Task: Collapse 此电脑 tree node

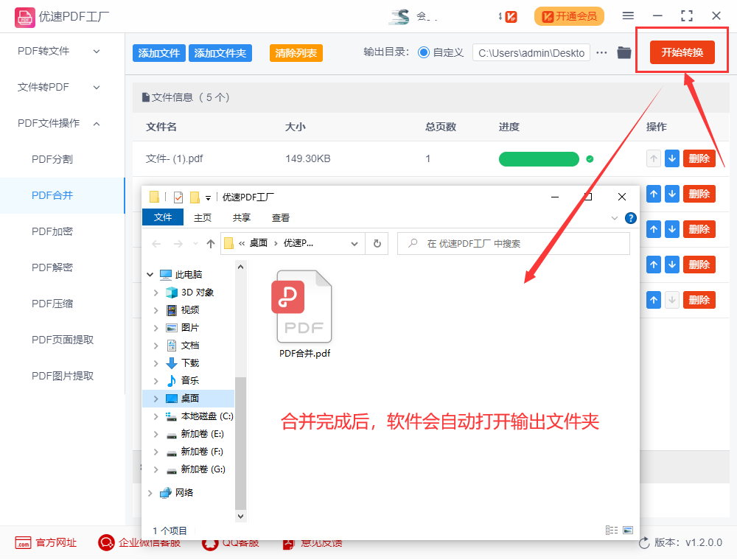Action: pyautogui.click(x=150, y=274)
